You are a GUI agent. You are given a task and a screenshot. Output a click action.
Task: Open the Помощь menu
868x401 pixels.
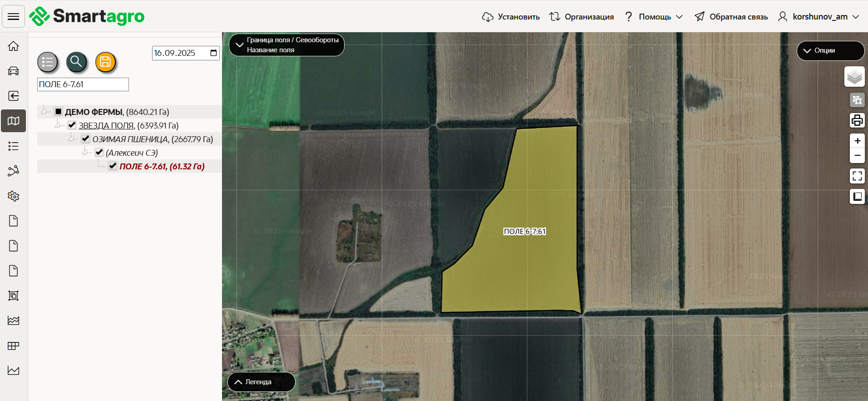tap(654, 17)
